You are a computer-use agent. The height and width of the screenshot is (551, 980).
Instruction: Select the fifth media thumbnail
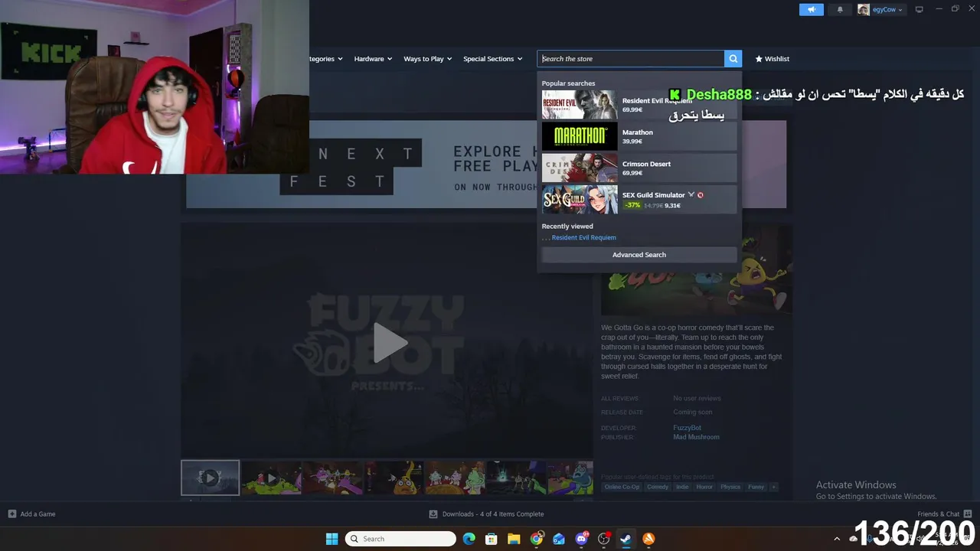455,478
